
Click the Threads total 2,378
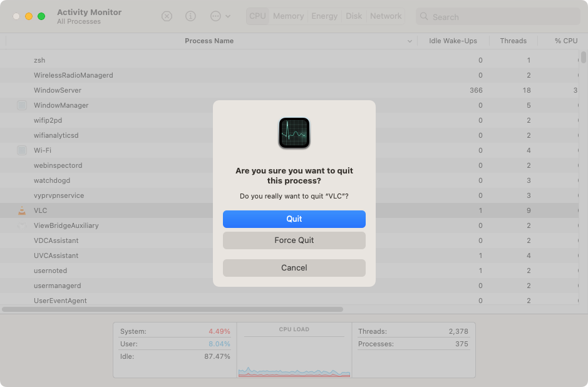pyautogui.click(x=458, y=331)
